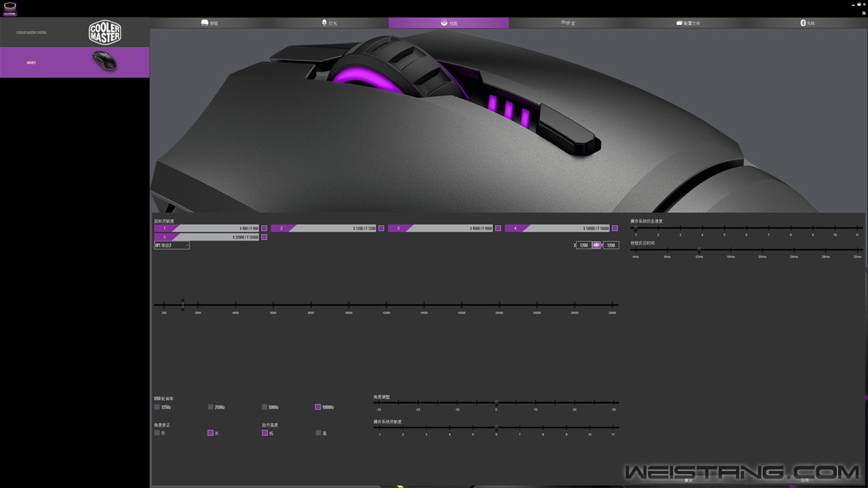Toggle the checkbox for DPI level 3
Image resolution: width=868 pixels, height=488 pixels.
coord(498,228)
